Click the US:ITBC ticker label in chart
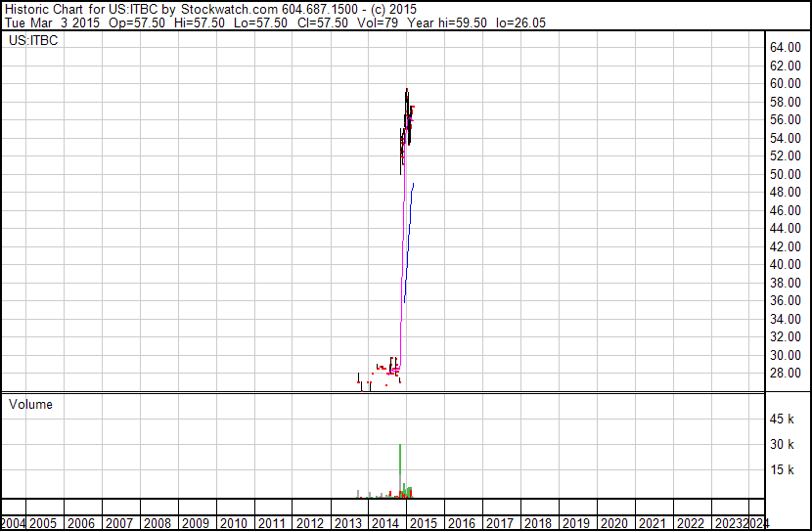This screenshot has height=531, width=812. (33, 42)
